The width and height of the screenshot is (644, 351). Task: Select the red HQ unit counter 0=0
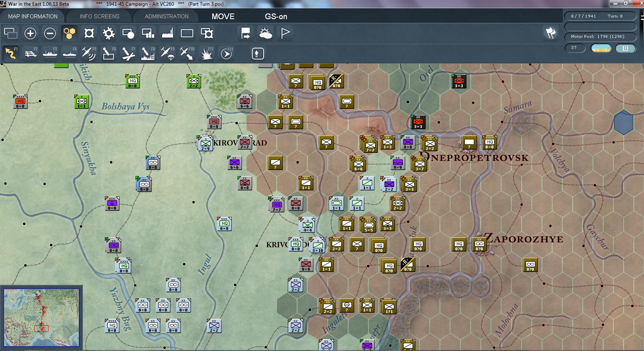pos(20,102)
